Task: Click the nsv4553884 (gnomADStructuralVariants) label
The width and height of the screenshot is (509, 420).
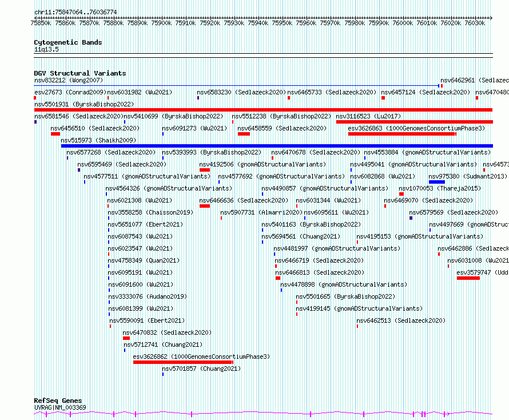Action: [427, 152]
